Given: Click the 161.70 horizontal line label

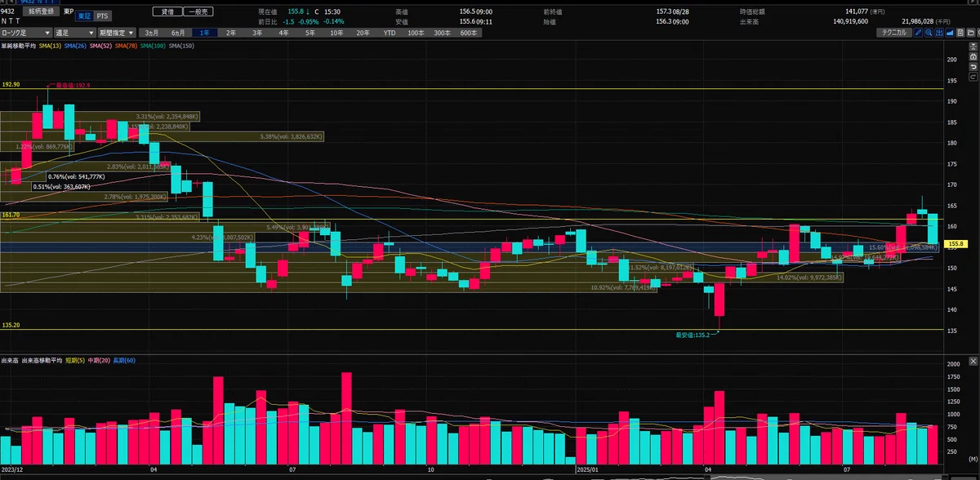Looking at the screenshot, I should click(x=11, y=215).
